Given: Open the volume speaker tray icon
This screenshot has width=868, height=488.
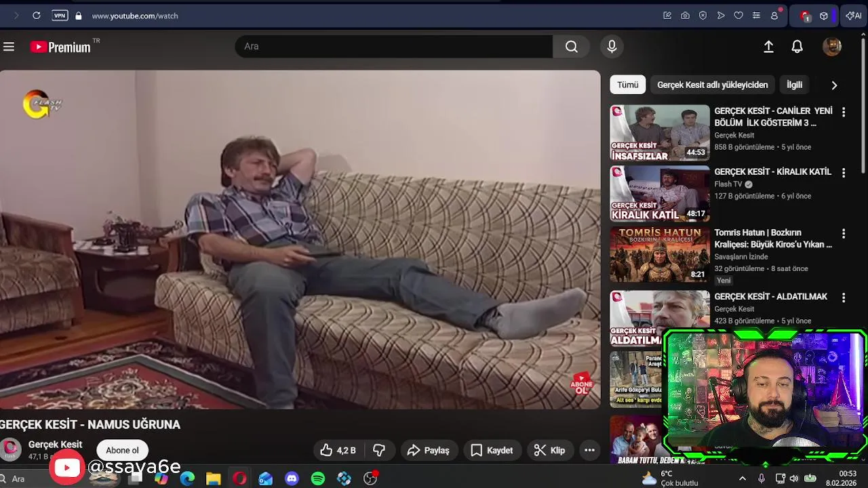Looking at the screenshot, I should click(x=794, y=479).
